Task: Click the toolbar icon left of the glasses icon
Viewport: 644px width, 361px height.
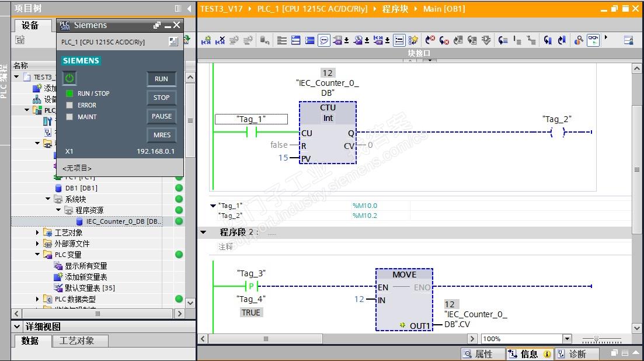Action: click(579, 40)
